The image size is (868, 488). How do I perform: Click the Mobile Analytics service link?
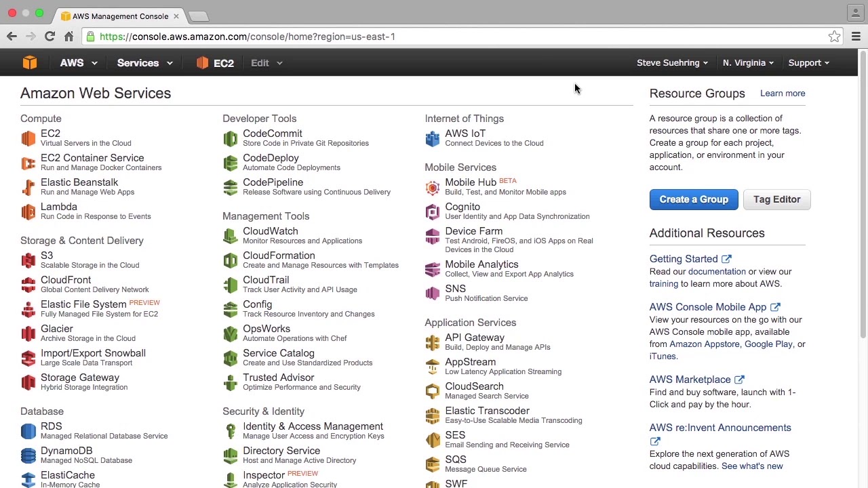pos(481,264)
